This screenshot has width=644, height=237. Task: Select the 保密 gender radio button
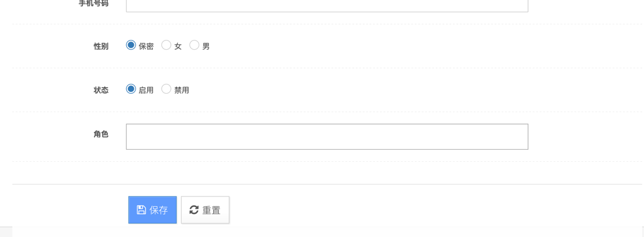[131, 45]
